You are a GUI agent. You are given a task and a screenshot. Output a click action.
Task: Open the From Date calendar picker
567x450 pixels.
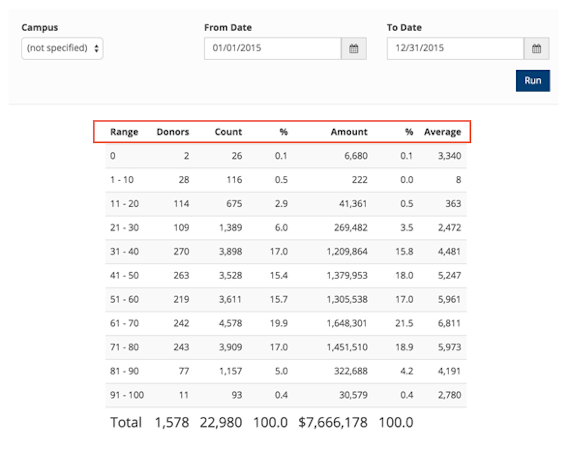point(354,48)
